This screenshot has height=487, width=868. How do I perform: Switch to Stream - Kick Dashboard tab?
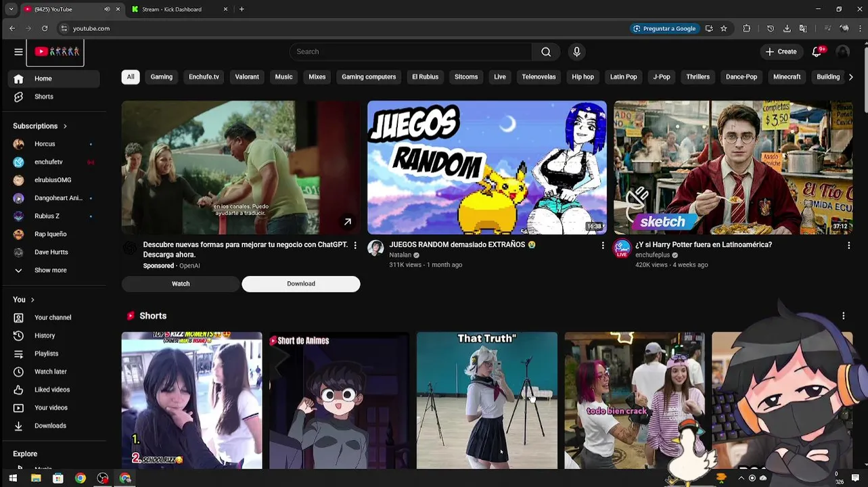[x=179, y=9]
